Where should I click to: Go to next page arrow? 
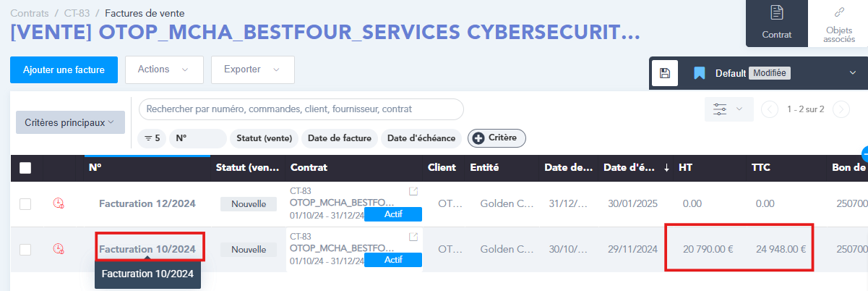pos(841,109)
